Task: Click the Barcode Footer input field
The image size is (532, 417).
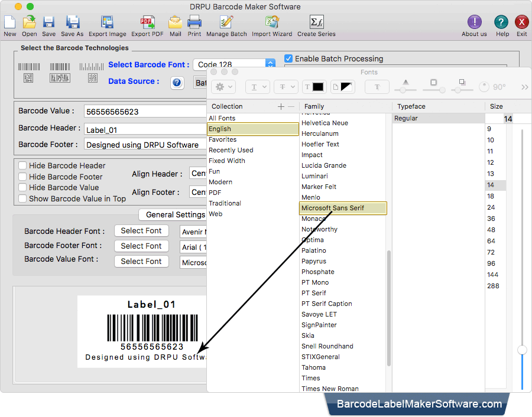Action: (145, 145)
